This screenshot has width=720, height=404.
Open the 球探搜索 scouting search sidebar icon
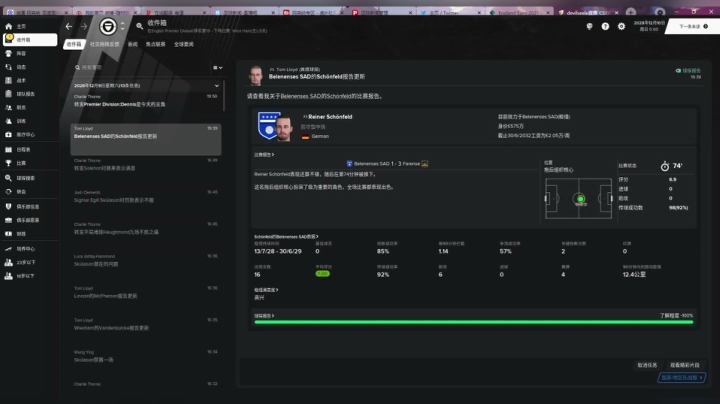point(8,178)
